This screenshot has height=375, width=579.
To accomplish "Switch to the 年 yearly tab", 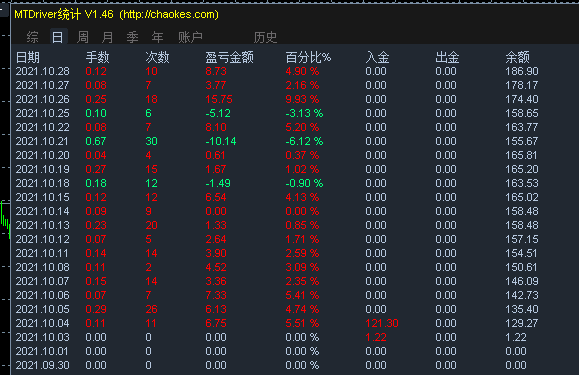I will 158,37.
